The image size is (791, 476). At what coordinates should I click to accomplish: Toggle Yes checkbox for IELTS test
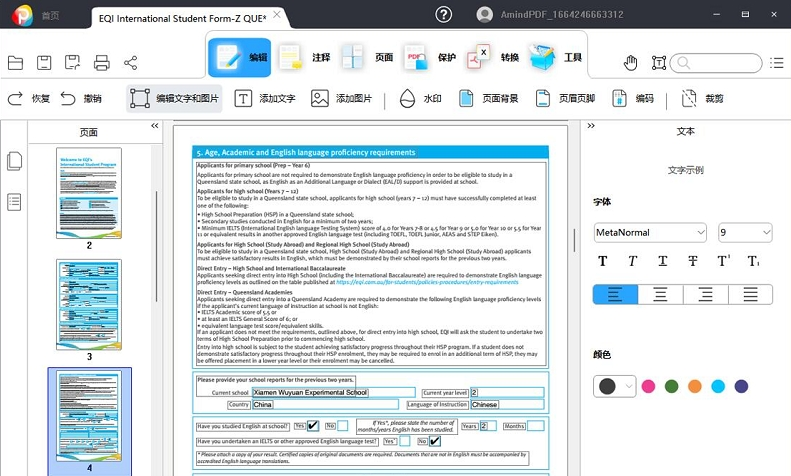pyautogui.click(x=405, y=441)
